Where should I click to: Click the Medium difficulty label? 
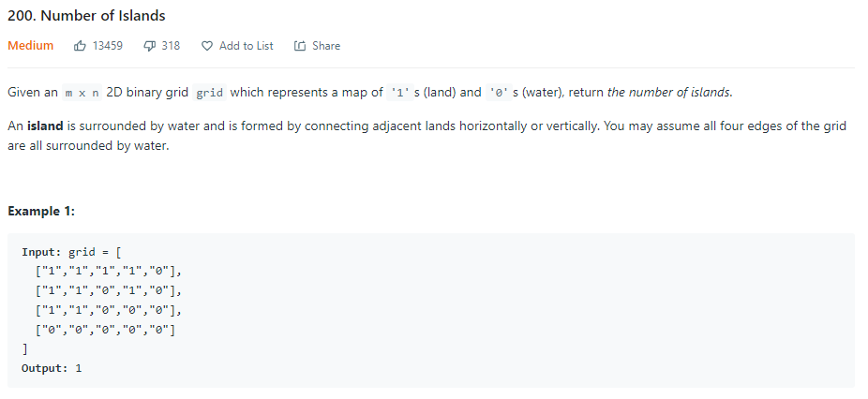pos(30,46)
